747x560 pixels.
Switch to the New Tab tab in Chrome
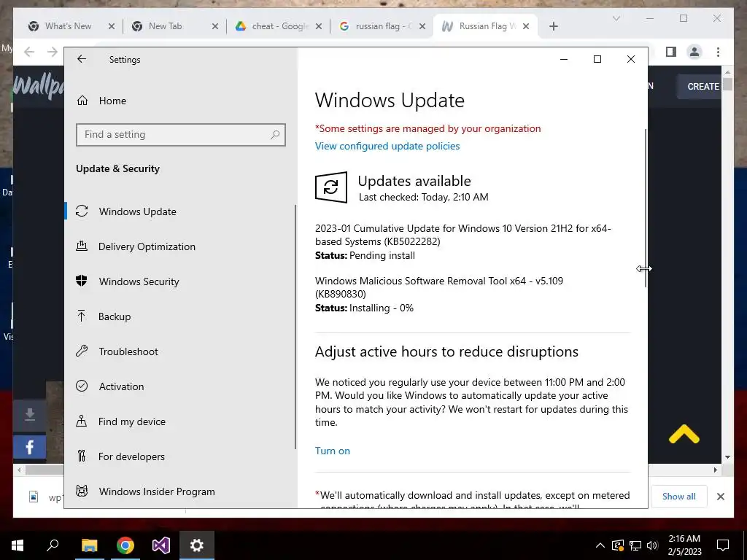click(164, 26)
